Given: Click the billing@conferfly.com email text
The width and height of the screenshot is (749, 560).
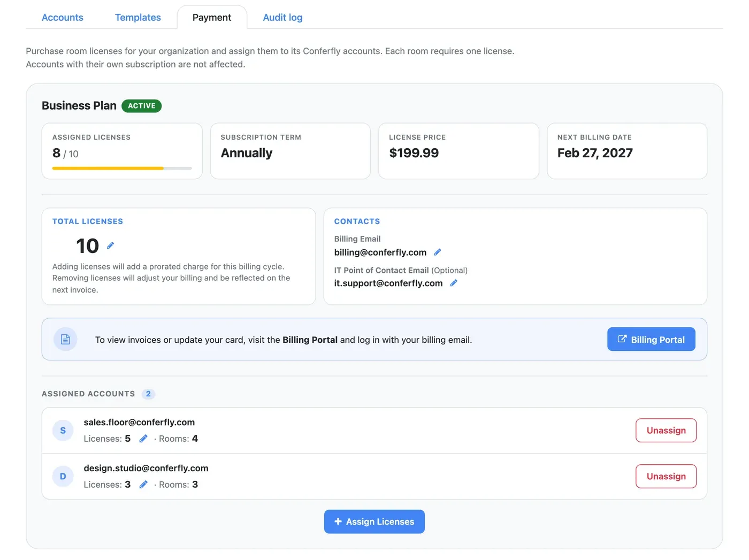Looking at the screenshot, I should click(x=380, y=252).
